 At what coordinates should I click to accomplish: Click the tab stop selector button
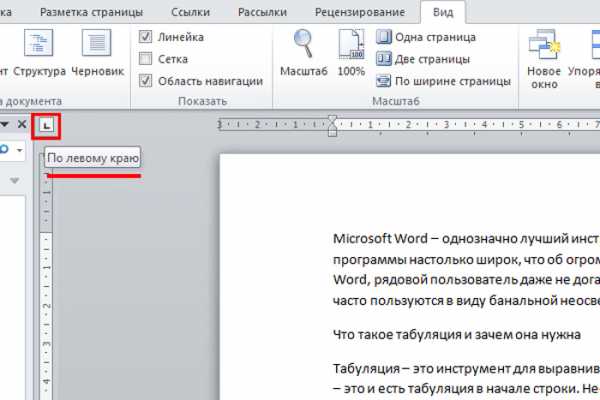point(46,126)
